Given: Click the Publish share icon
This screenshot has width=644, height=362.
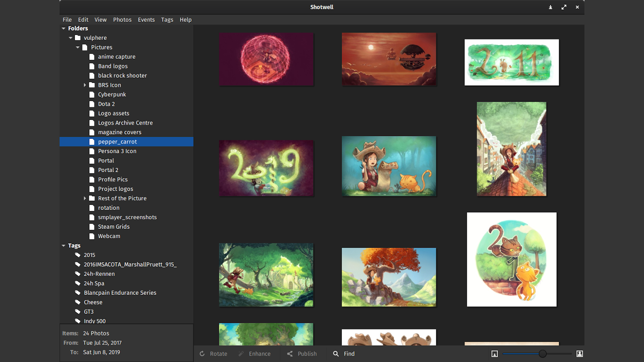Looking at the screenshot, I should point(290,354).
